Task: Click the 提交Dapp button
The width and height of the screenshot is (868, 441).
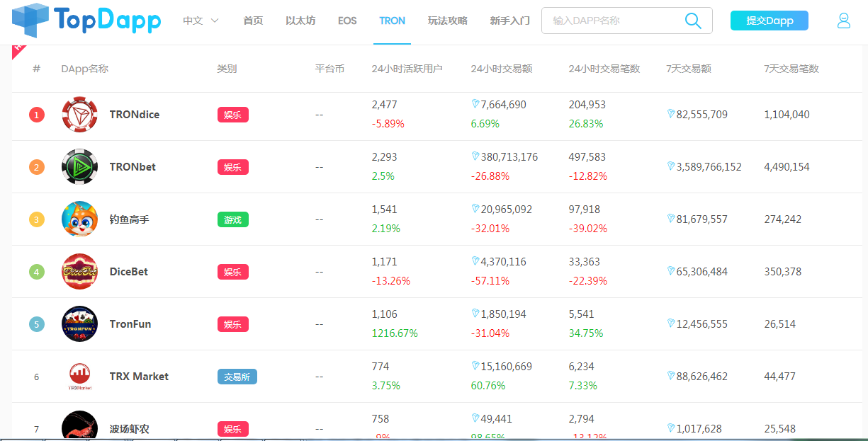Action: pos(770,21)
